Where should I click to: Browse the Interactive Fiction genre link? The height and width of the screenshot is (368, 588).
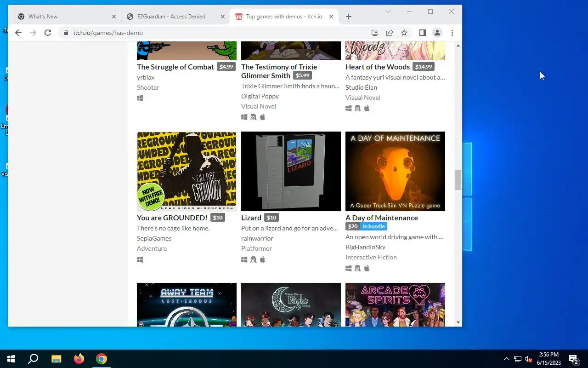pos(371,257)
